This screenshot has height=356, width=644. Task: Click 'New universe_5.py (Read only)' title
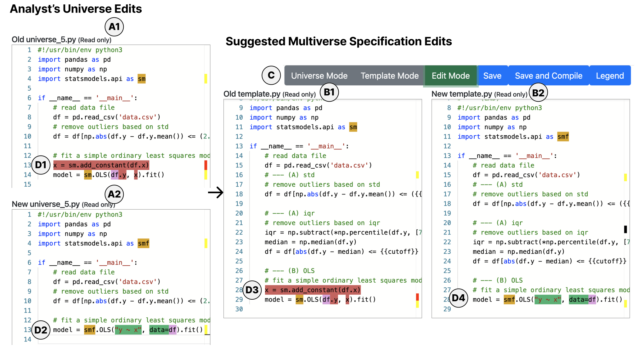[63, 204]
